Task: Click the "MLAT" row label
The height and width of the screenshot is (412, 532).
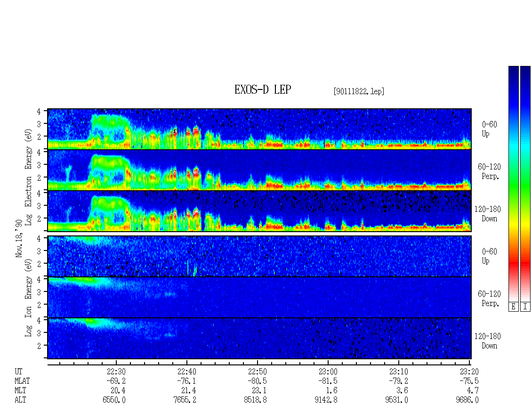Action: [x=23, y=381]
